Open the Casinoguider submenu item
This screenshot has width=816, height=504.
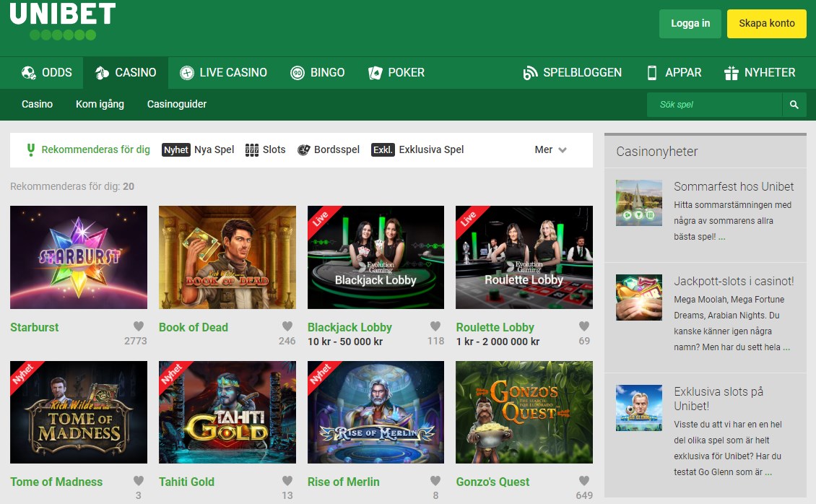[x=177, y=104]
